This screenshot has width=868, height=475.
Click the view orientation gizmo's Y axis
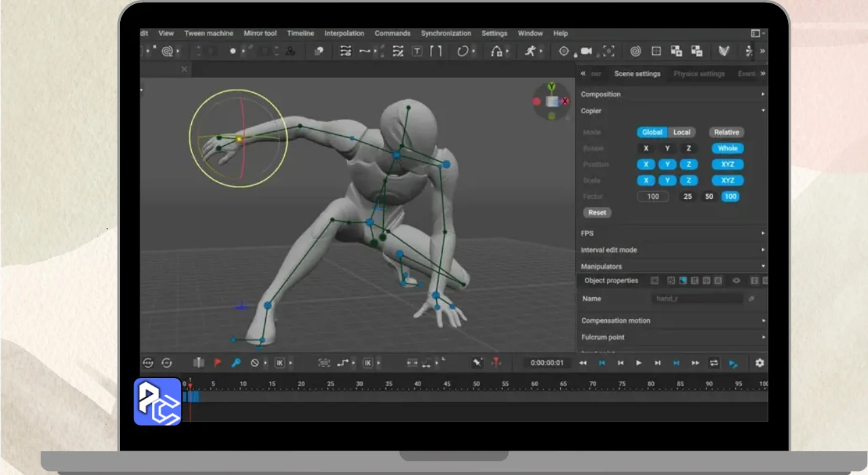552,87
